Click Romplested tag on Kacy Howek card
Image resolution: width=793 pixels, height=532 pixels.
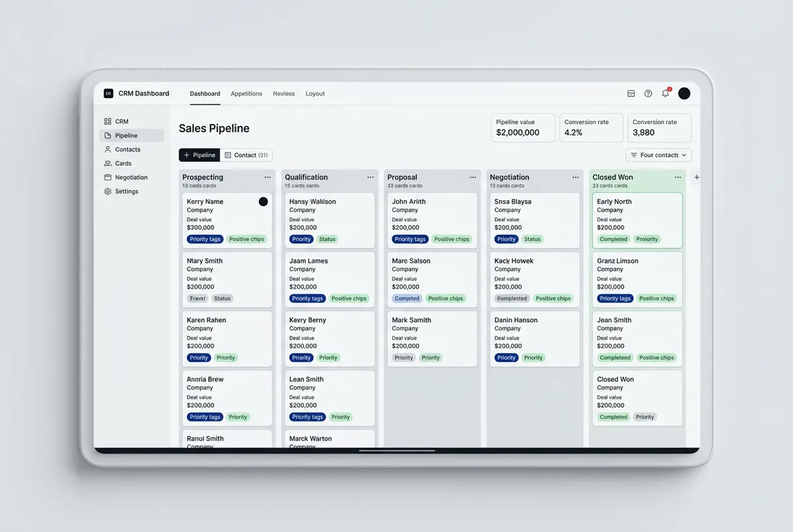tap(512, 299)
